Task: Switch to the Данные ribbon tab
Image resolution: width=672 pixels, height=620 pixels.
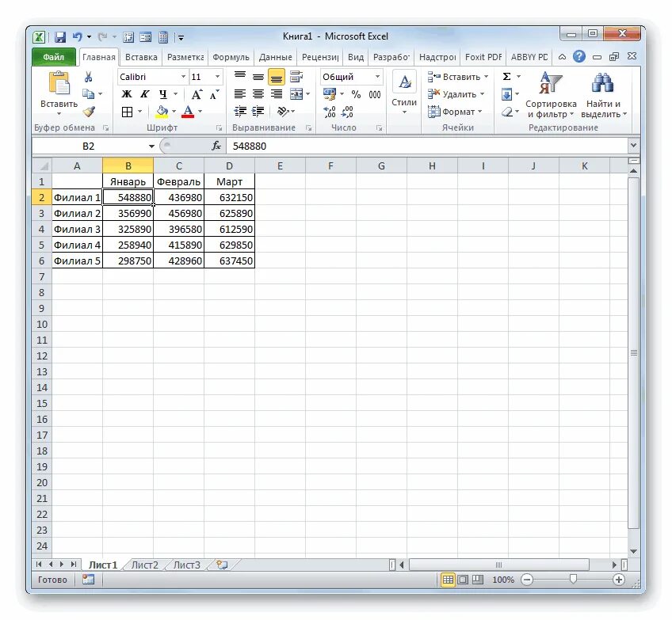Action: (x=276, y=57)
